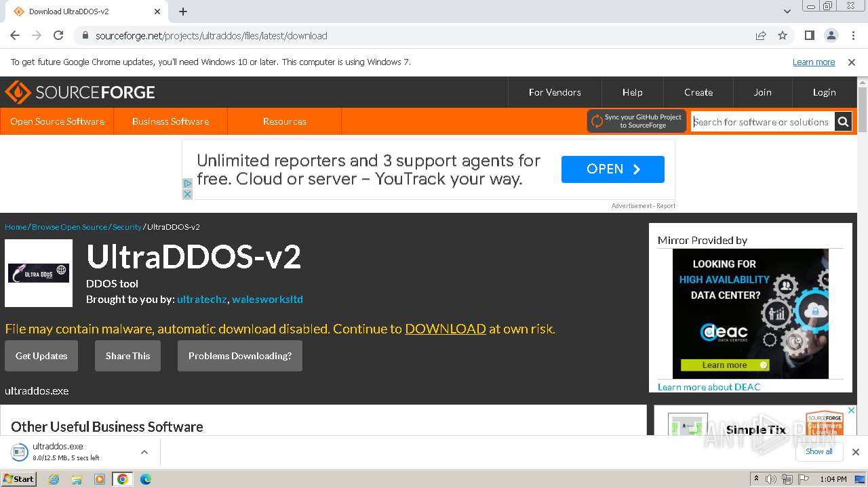
Task: Open the Open Source Software tab
Action: pos(57,121)
